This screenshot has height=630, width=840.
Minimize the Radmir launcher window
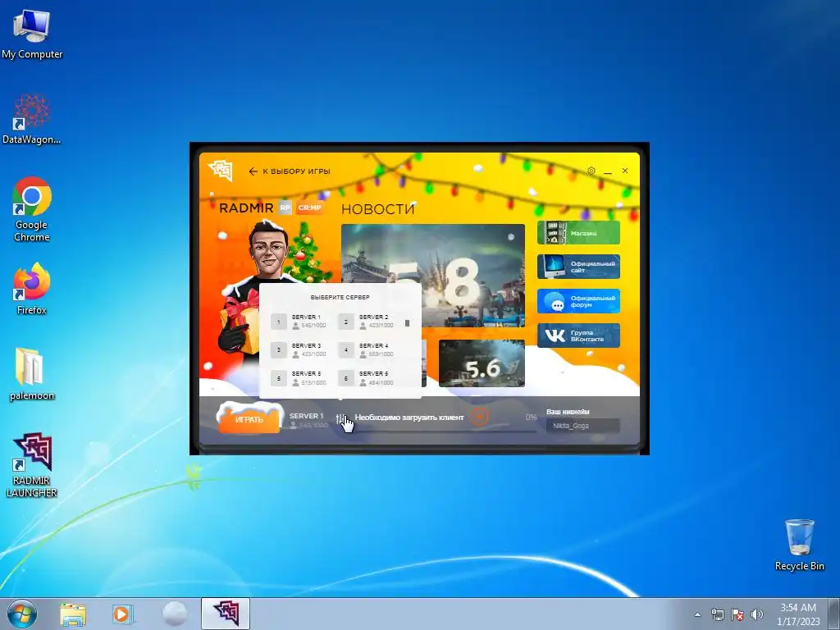[x=608, y=171]
